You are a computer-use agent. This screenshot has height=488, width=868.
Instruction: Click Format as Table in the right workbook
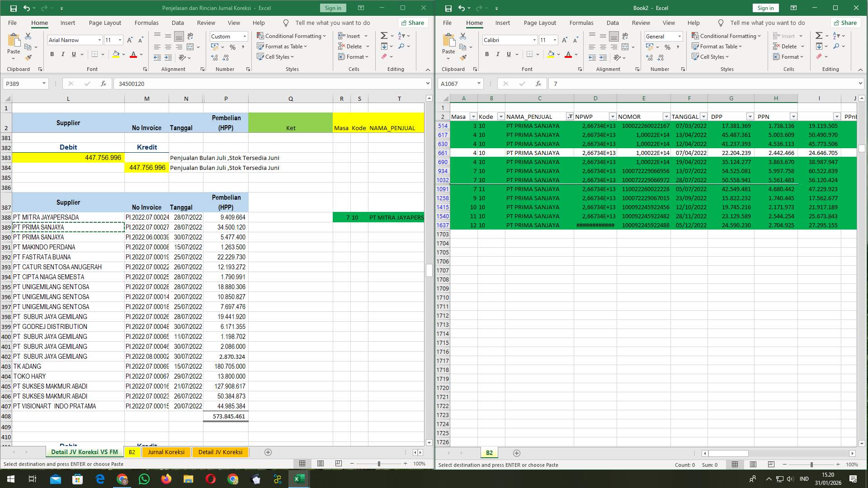[717, 46]
